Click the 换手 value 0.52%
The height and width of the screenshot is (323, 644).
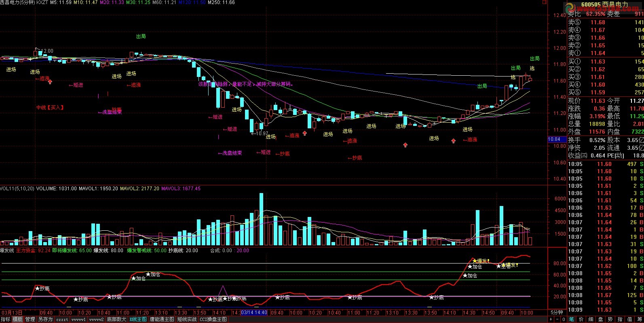[x=597, y=140]
